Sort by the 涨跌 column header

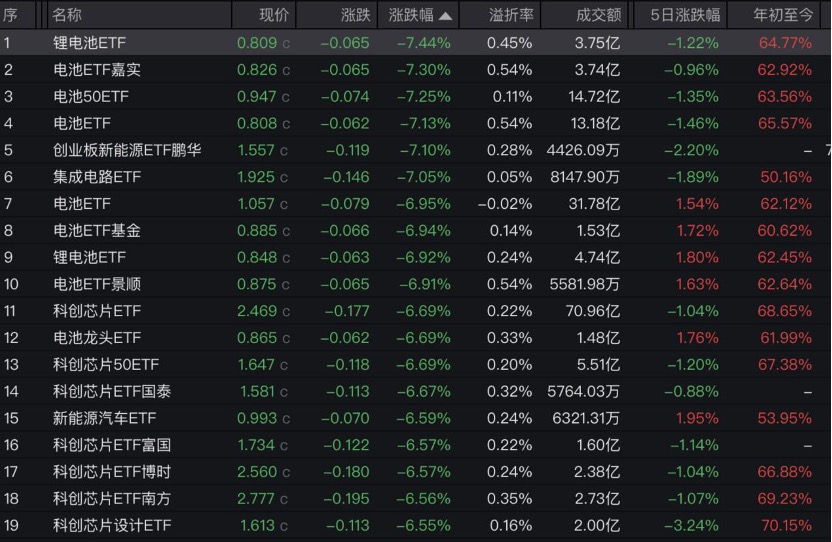click(355, 15)
